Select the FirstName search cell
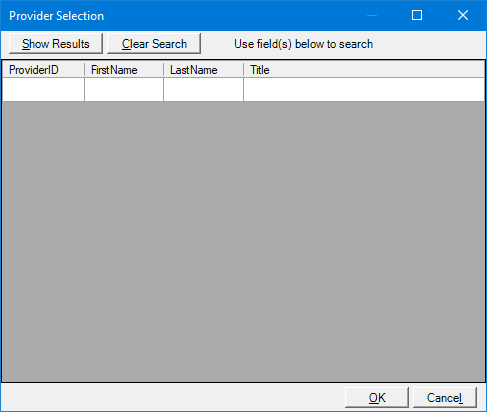This screenshot has width=487, height=412. coord(124,89)
